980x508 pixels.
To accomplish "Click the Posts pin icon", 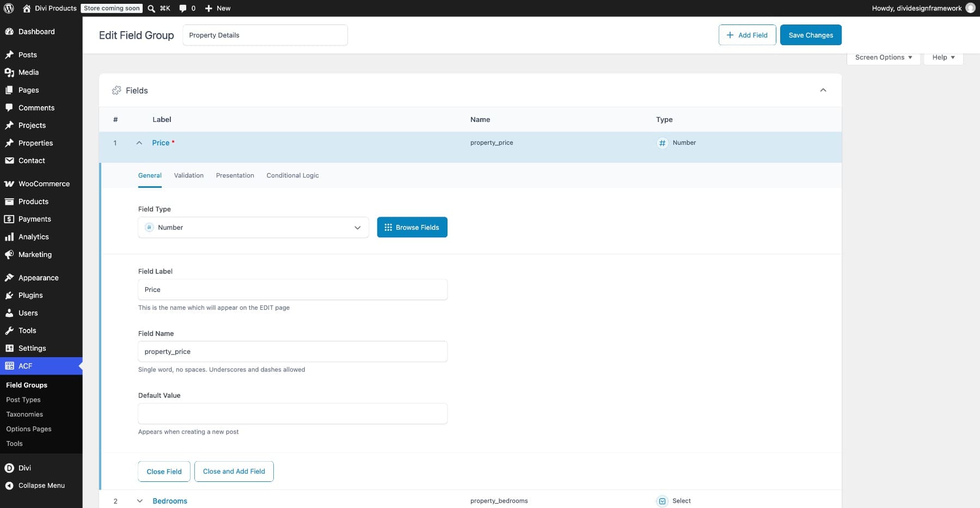I will tap(9, 55).
